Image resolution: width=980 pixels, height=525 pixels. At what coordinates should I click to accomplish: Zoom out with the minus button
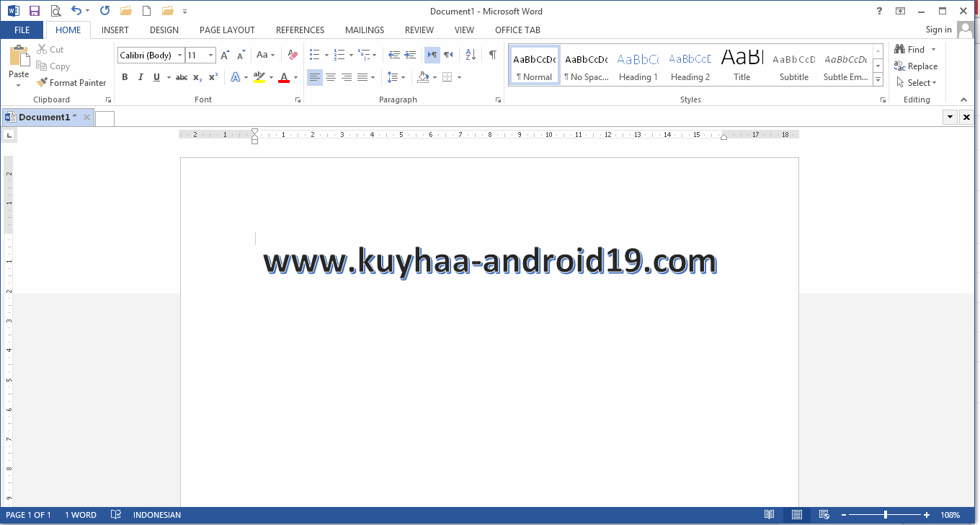[x=844, y=515]
